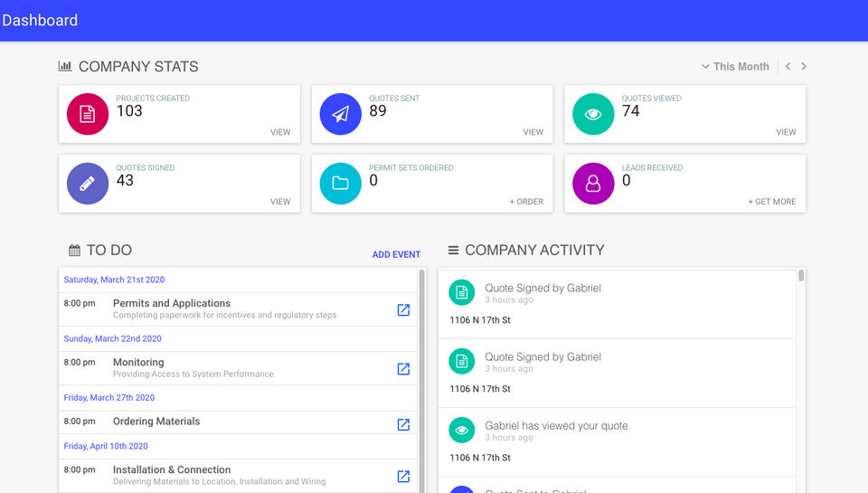Viewport: 868px width, 493px height.
Task: Select the Saturday, March 21st 2020 date header
Action: (114, 280)
